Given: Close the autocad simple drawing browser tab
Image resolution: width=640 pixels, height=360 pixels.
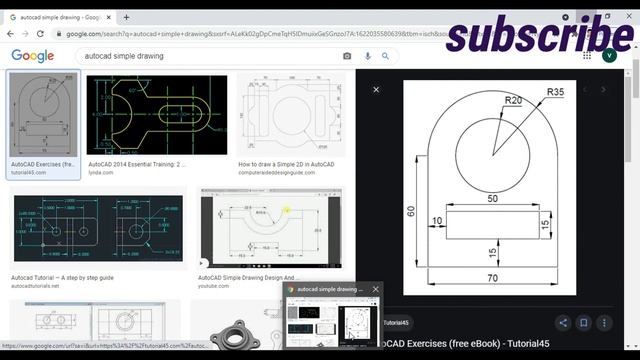Looking at the screenshot, I should pos(109,18).
